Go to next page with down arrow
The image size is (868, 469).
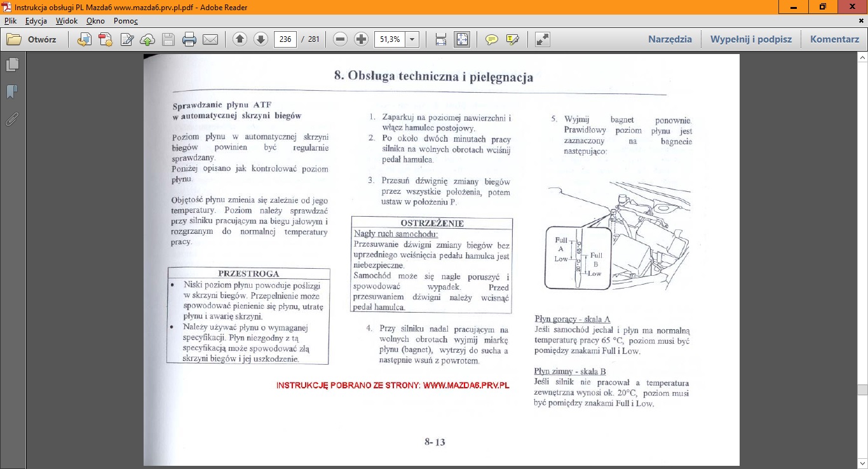261,39
